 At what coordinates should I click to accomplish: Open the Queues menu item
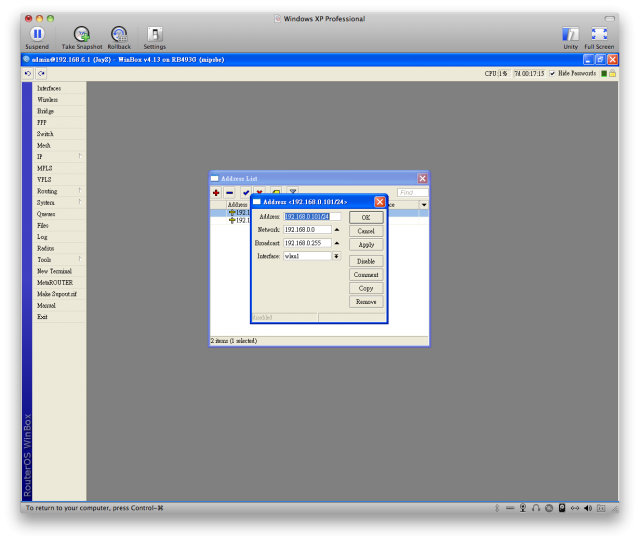click(x=59, y=214)
